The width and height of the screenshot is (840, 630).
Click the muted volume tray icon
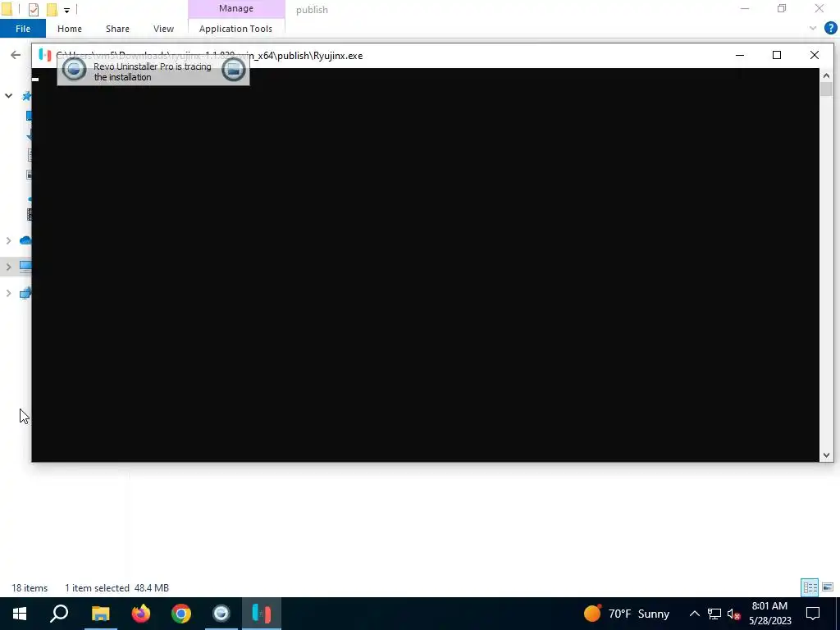(734, 614)
